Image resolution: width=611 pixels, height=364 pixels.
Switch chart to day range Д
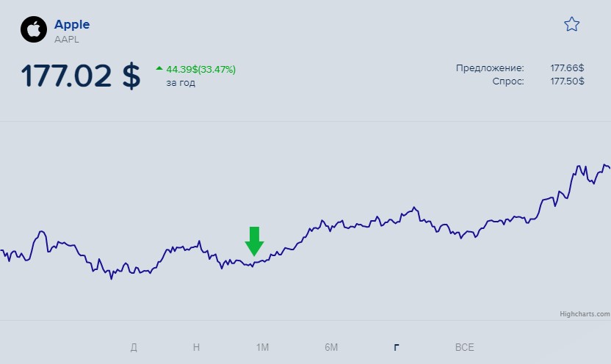(134, 347)
